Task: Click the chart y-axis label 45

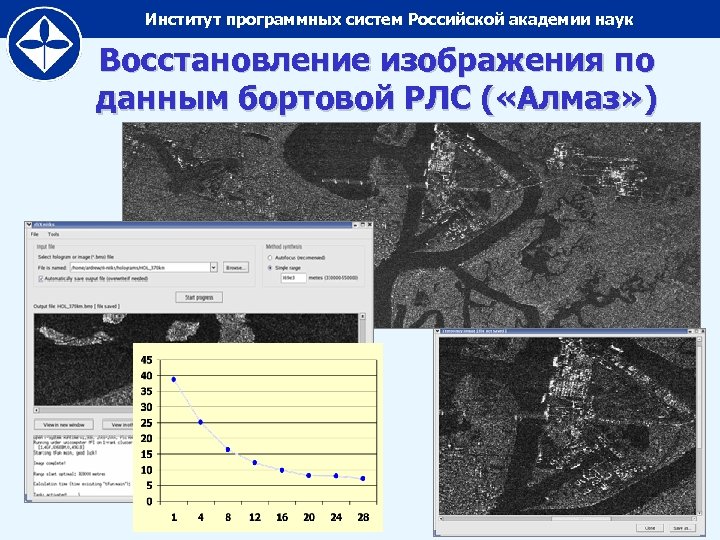Action: coord(146,360)
